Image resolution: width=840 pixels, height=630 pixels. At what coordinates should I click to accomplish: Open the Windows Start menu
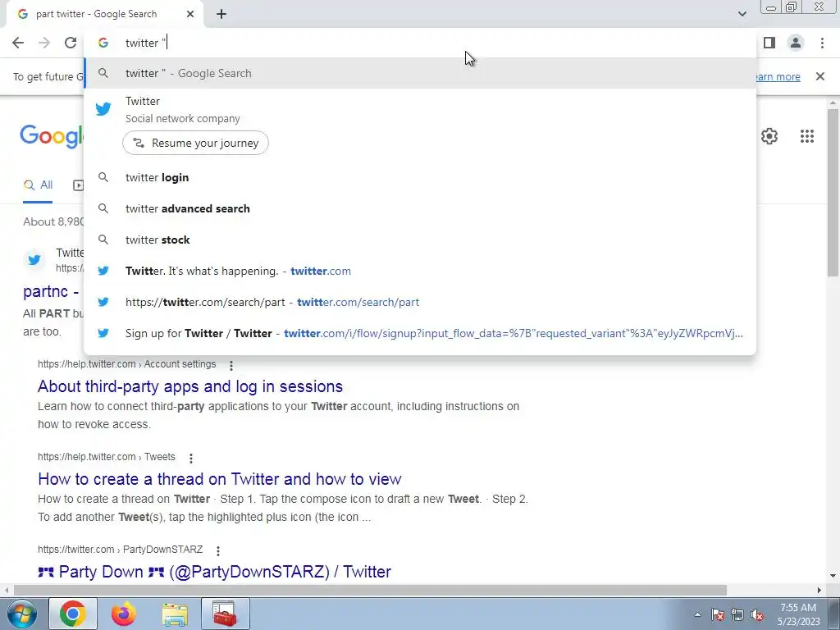click(x=21, y=614)
